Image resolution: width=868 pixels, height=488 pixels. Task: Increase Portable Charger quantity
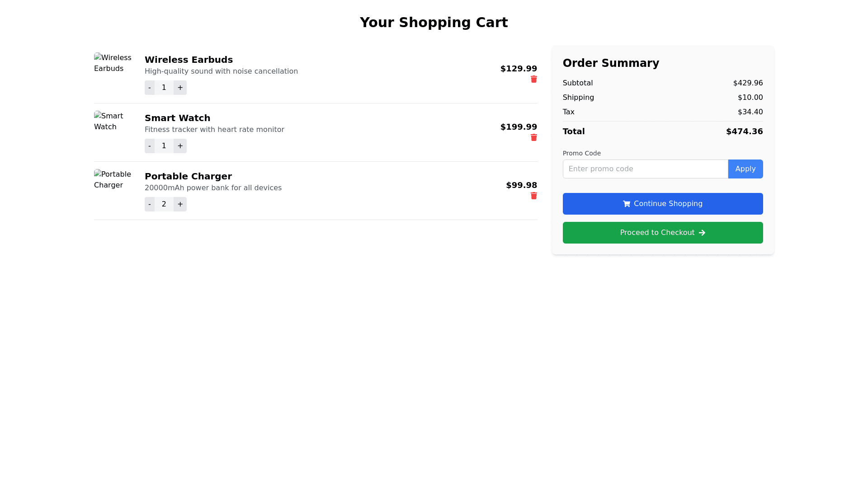[x=180, y=204]
